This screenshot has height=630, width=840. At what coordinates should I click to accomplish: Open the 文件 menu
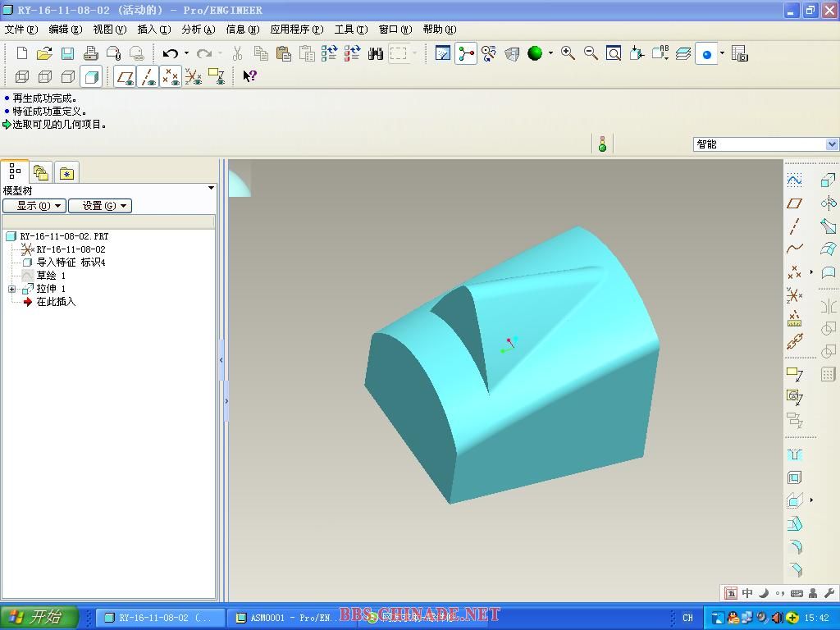[x=21, y=30]
